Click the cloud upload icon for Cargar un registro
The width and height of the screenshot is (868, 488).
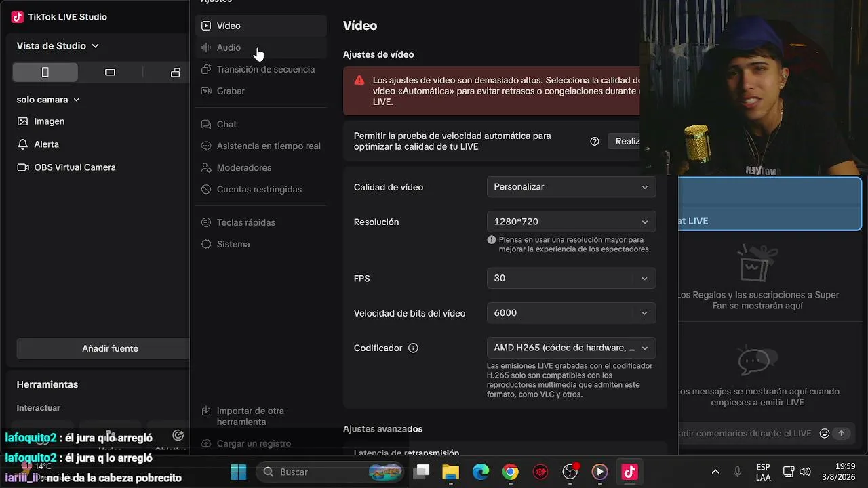(206, 443)
